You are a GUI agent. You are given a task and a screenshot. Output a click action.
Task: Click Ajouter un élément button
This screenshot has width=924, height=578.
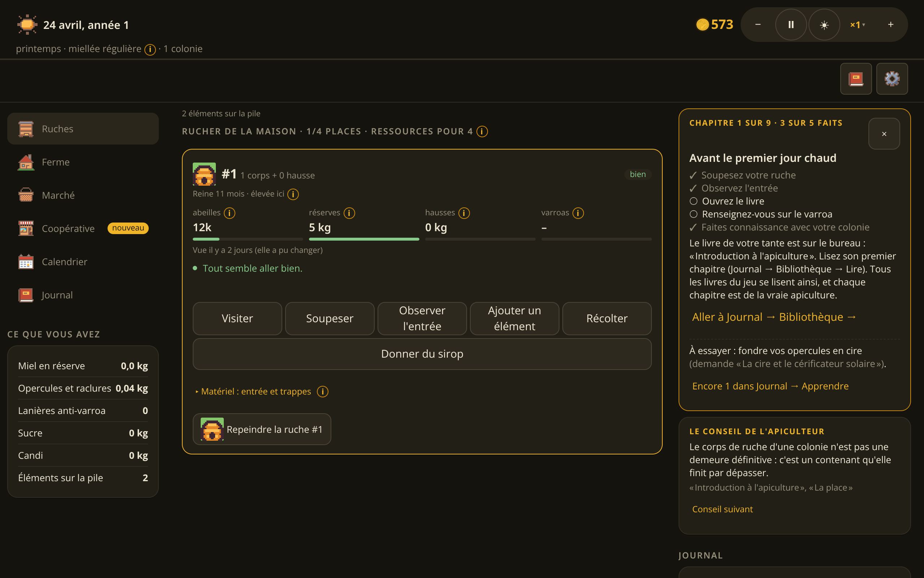514,318
